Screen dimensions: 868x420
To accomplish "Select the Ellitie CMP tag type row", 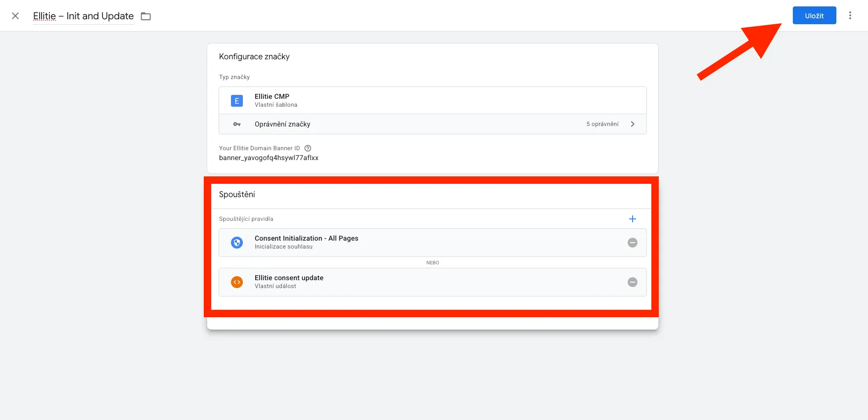I will [x=432, y=100].
